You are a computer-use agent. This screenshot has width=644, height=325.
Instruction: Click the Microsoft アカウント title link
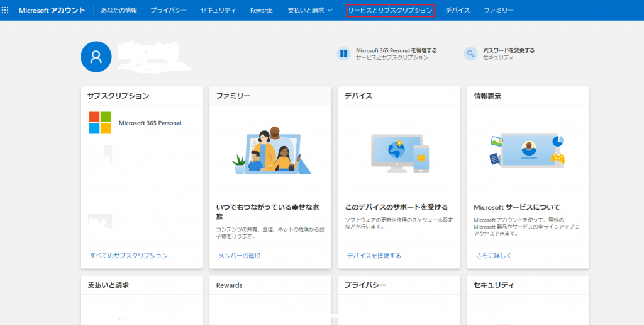(x=52, y=10)
